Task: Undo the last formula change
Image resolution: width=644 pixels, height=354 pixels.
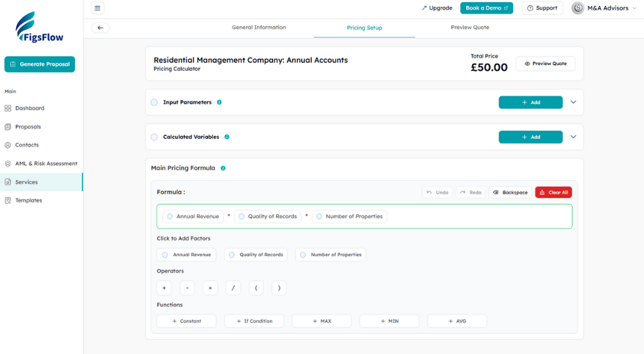Action: pos(437,192)
